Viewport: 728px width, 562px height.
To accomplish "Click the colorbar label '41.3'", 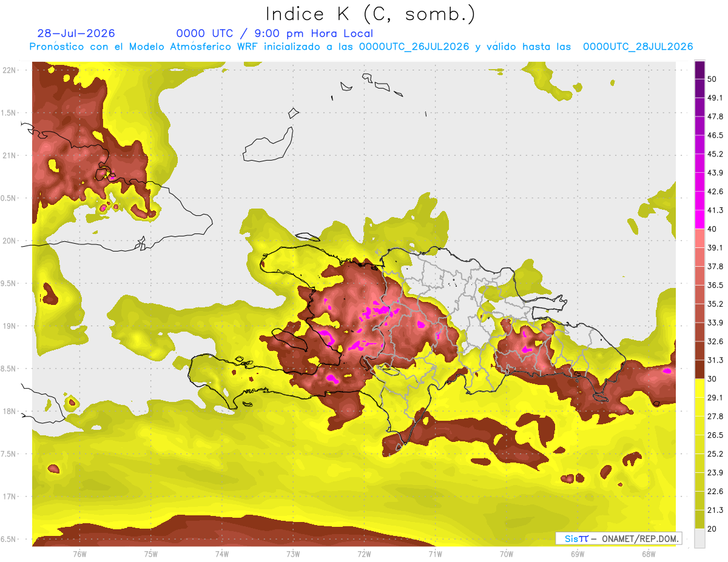I will [x=715, y=210].
